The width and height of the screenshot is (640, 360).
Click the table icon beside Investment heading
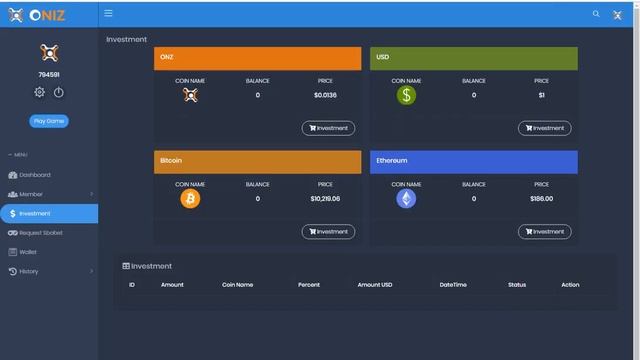126,266
